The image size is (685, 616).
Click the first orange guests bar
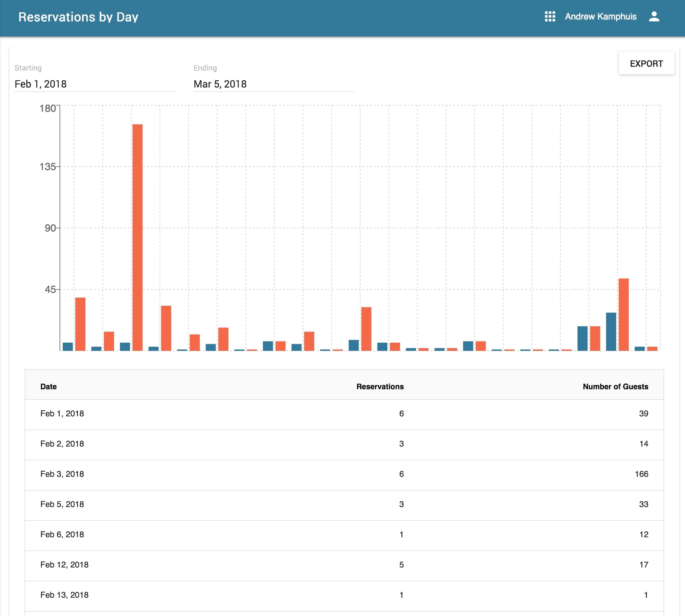click(x=80, y=324)
